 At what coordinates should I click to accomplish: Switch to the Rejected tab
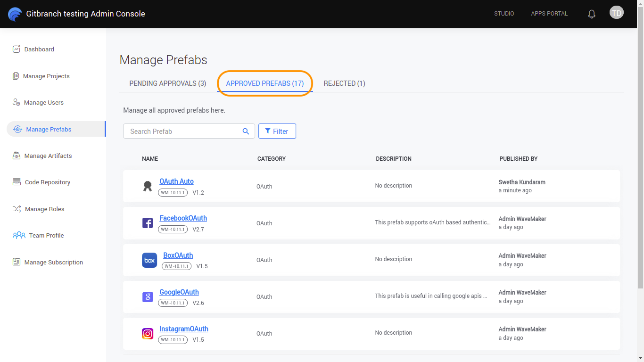click(x=344, y=83)
